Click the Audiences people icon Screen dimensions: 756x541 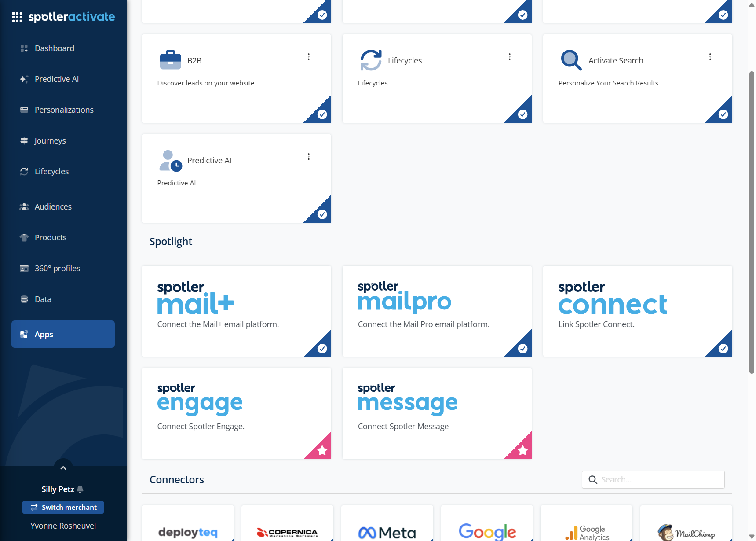24,206
